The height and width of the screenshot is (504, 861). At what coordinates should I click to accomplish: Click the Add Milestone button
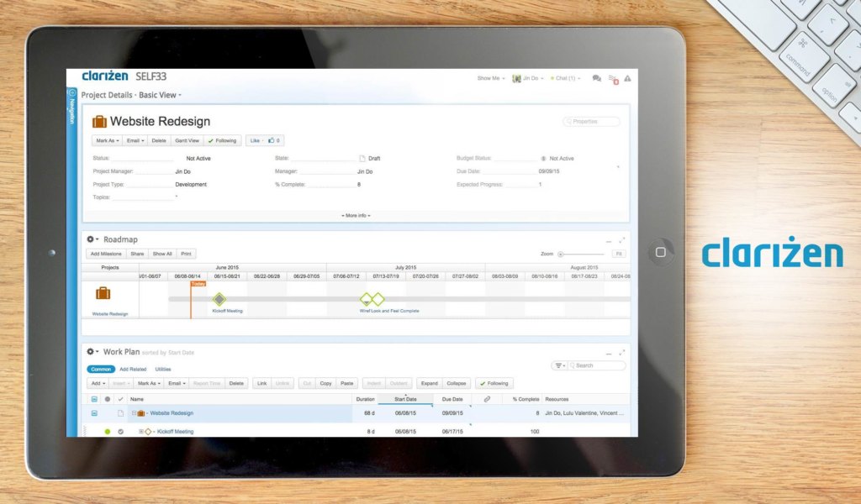pyautogui.click(x=106, y=253)
